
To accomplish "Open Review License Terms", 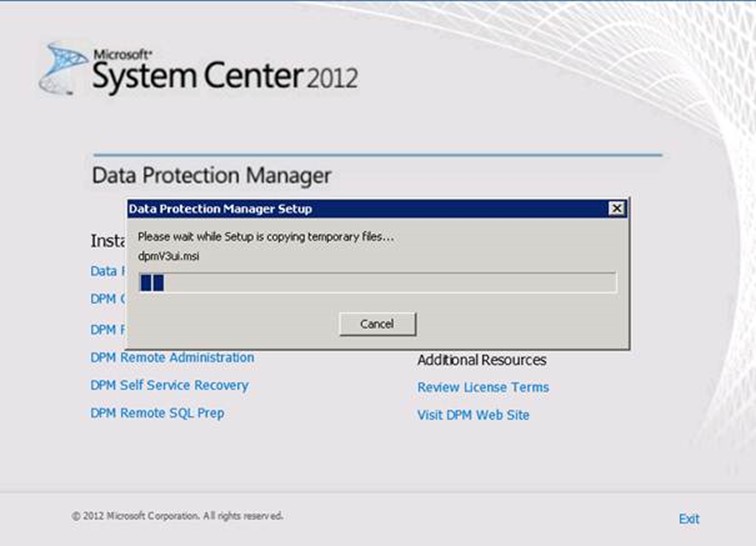I will point(483,387).
